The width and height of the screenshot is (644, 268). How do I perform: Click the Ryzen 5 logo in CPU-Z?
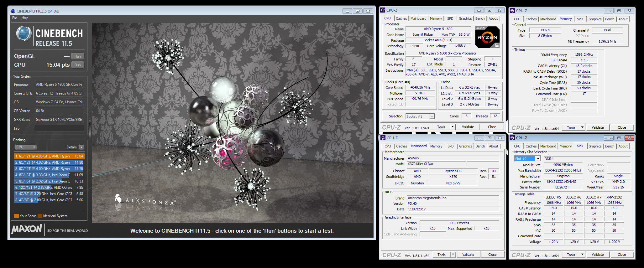coord(487,37)
